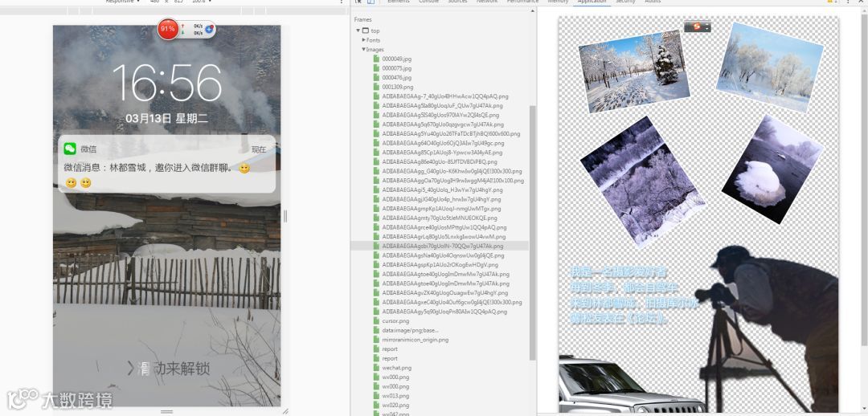Click the snow mound river photo in preview

tap(772, 169)
